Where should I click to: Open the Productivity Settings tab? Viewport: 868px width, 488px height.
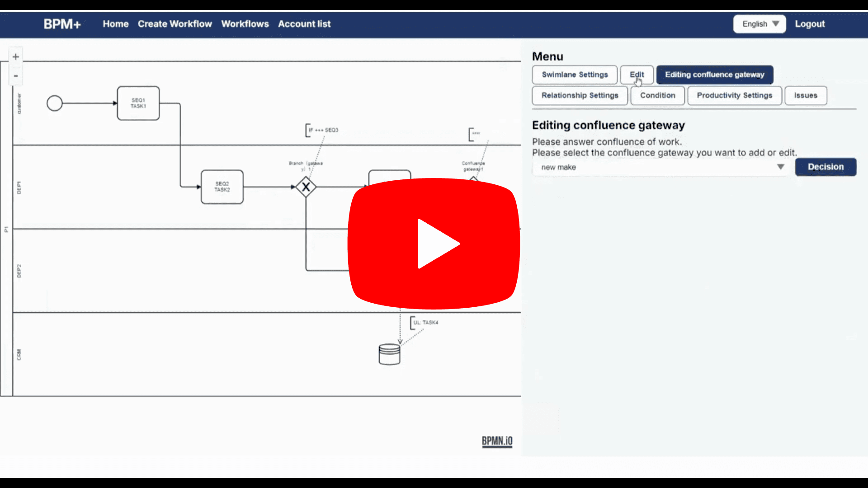734,95
